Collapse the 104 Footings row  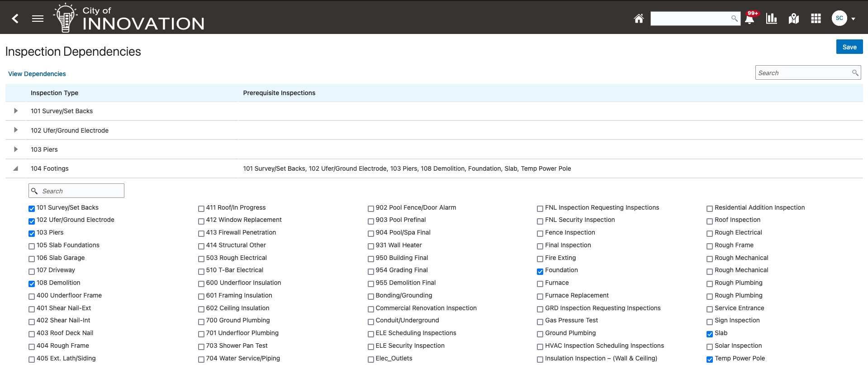coord(16,168)
